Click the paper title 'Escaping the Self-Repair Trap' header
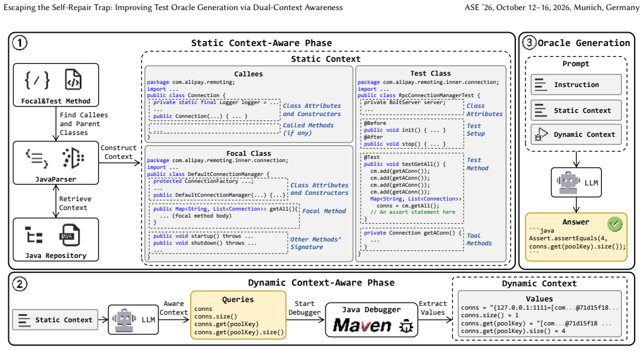Screen dimensions: 644x350 coord(173,8)
